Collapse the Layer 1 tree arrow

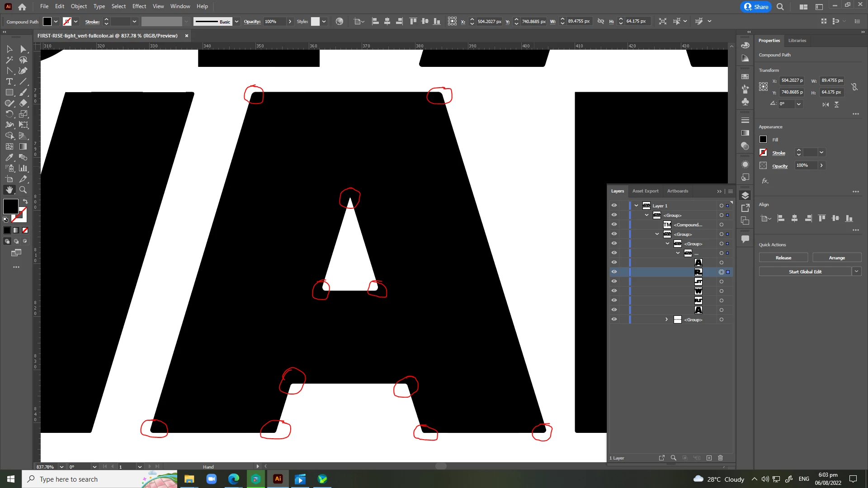click(637, 206)
